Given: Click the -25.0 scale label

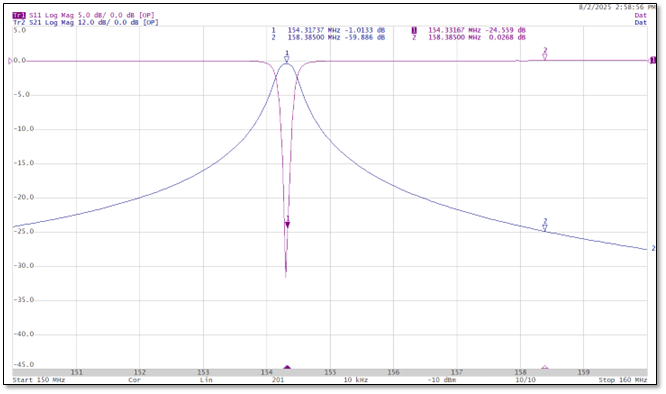Looking at the screenshot, I should pyautogui.click(x=23, y=231).
